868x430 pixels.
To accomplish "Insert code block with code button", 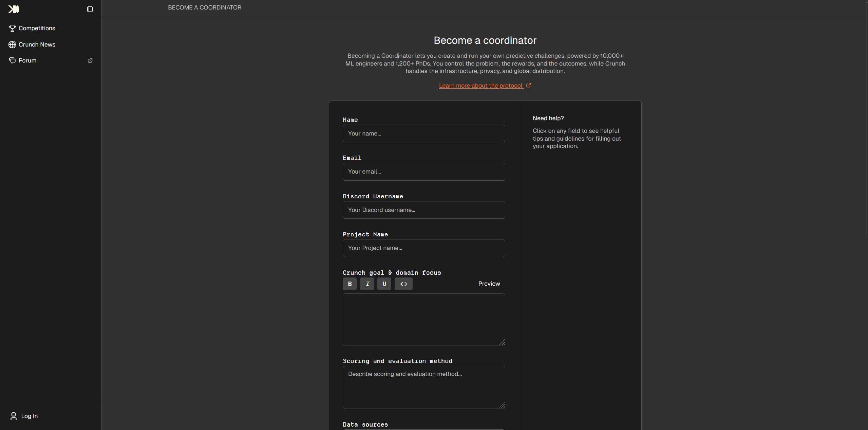I will [403, 284].
